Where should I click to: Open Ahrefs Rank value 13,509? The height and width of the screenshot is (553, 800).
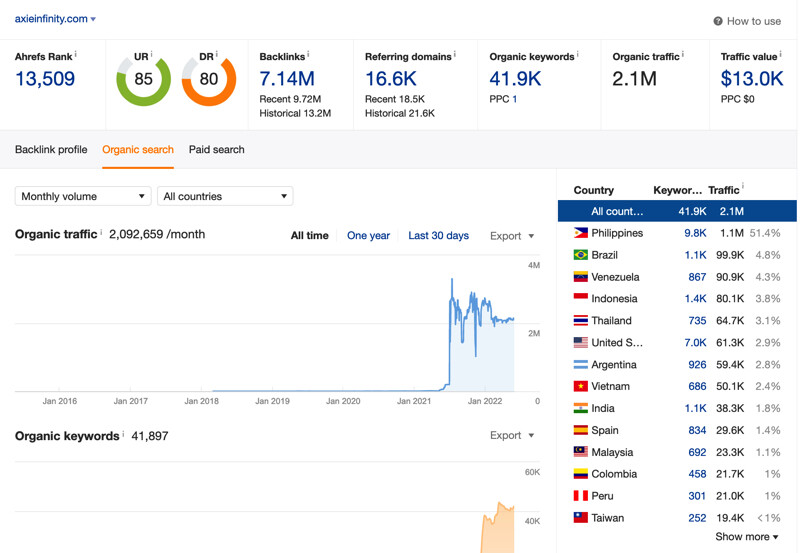45,79
